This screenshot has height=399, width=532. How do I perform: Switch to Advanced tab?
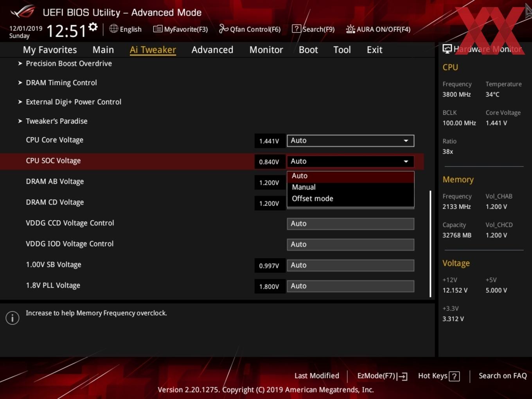click(x=212, y=50)
